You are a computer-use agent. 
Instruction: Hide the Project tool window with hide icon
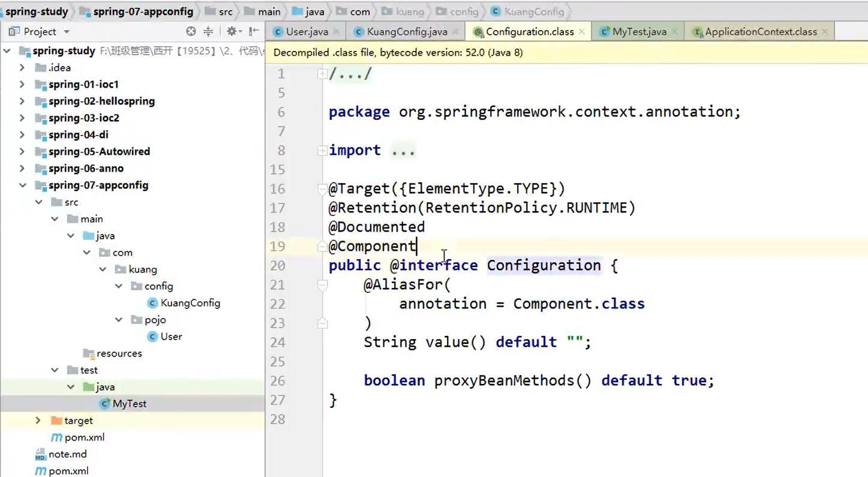click(x=254, y=31)
